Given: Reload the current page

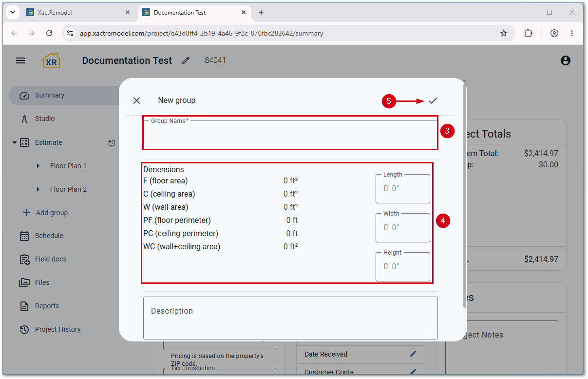Looking at the screenshot, I should pyautogui.click(x=49, y=33).
